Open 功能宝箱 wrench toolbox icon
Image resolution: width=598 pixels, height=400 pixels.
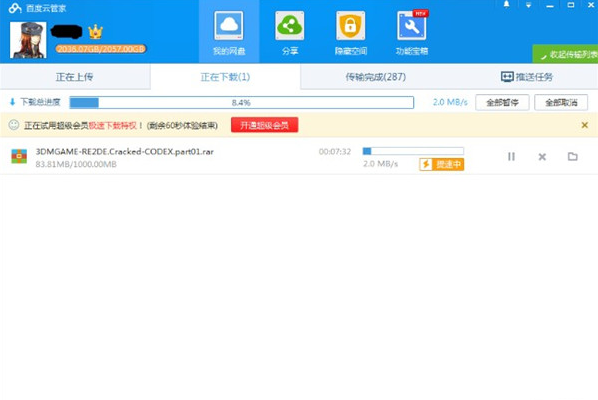click(x=412, y=26)
